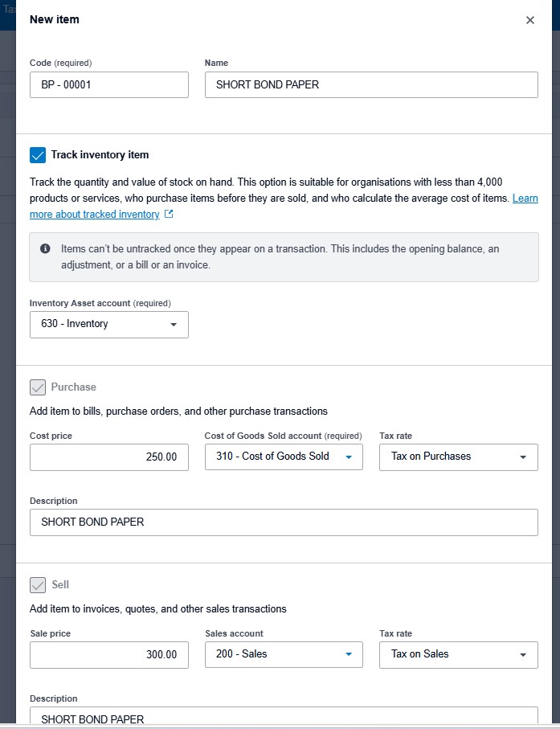Click the 'Add item to invoices, quotes' text
Viewport: 560px width, 729px height.
158,609
